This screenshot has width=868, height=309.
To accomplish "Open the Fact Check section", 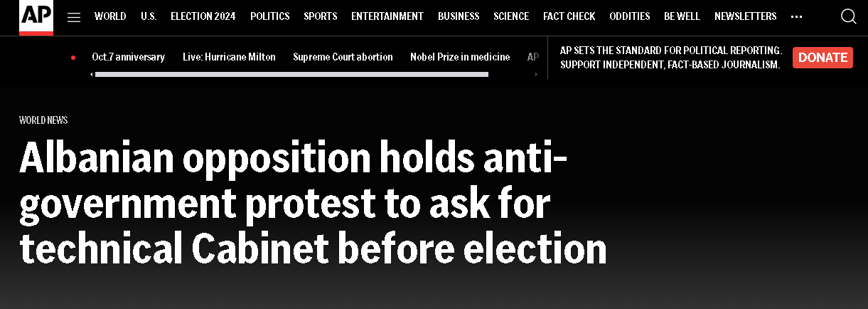I will coord(569,16).
